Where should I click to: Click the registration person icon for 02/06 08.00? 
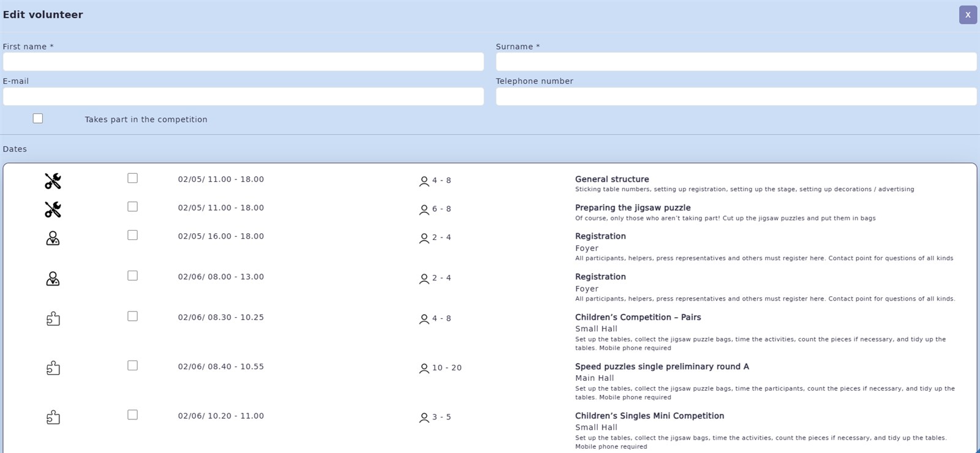[53, 279]
